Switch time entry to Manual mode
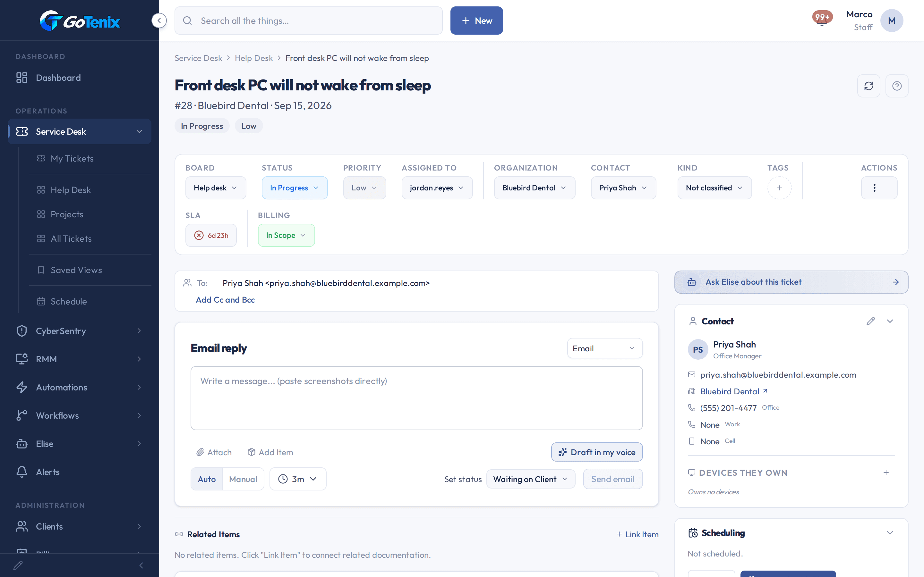This screenshot has height=577, width=924. tap(243, 479)
